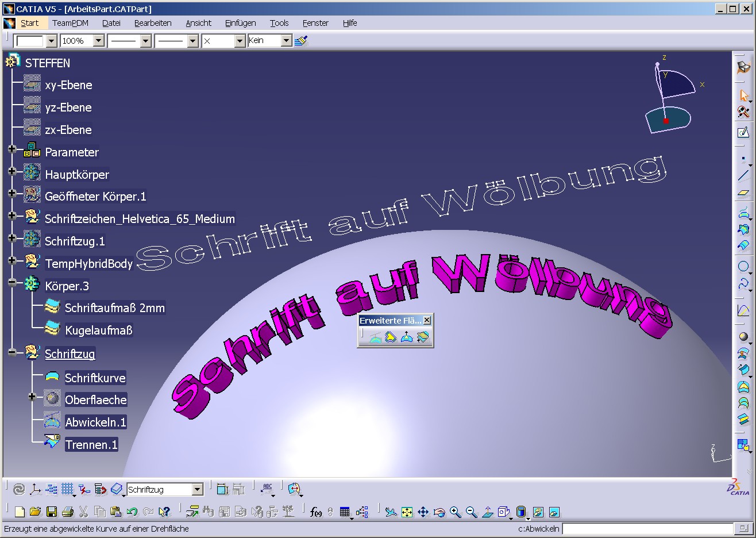
Task: Select the Line tool in right toolbar
Action: coord(743,176)
